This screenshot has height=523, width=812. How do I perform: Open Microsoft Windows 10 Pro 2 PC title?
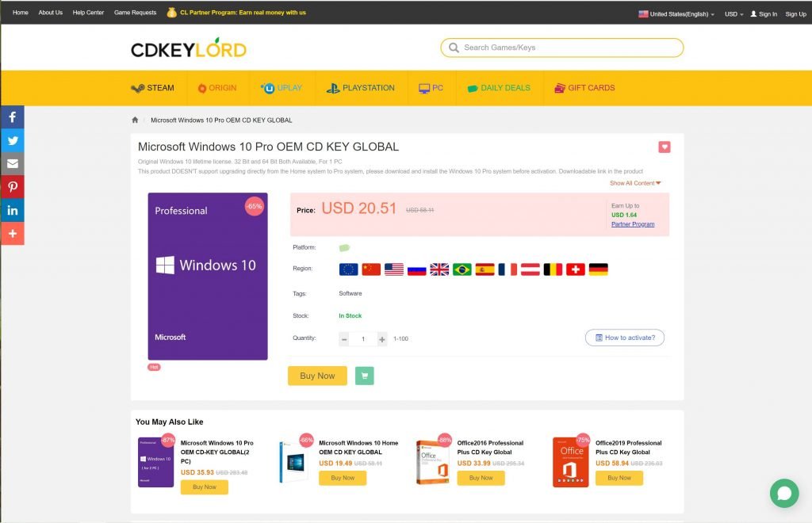[217, 452]
